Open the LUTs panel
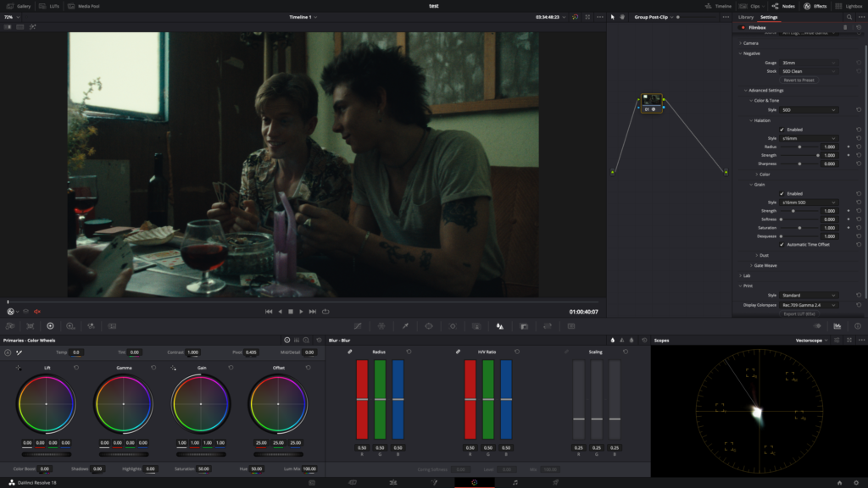Image resolution: width=868 pixels, height=488 pixels. pyautogui.click(x=49, y=6)
